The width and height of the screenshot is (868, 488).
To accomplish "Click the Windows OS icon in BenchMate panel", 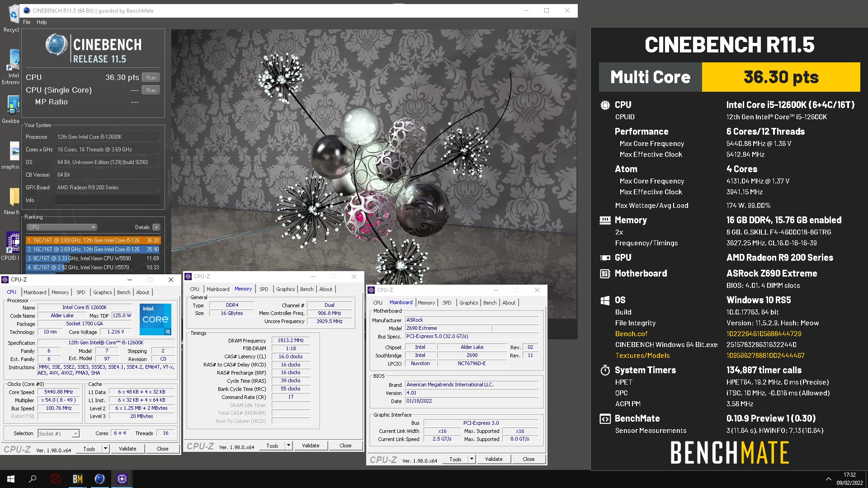I will [x=605, y=300].
